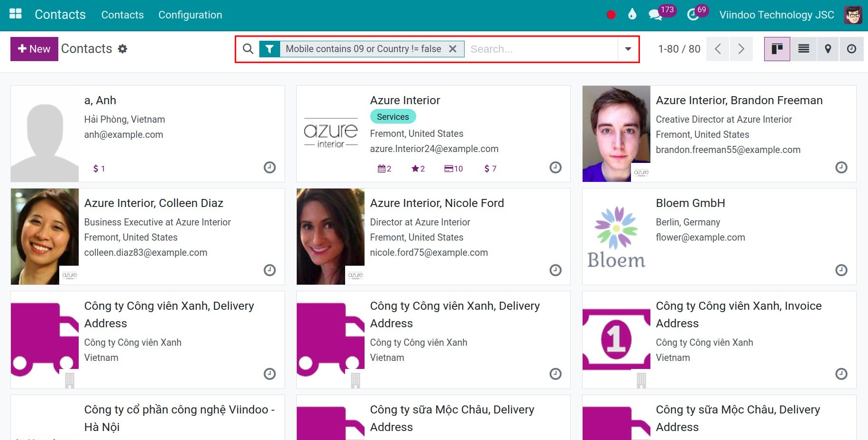868x440 pixels.
Task: Click email brandon.freeman55@example.com
Action: [x=728, y=150]
